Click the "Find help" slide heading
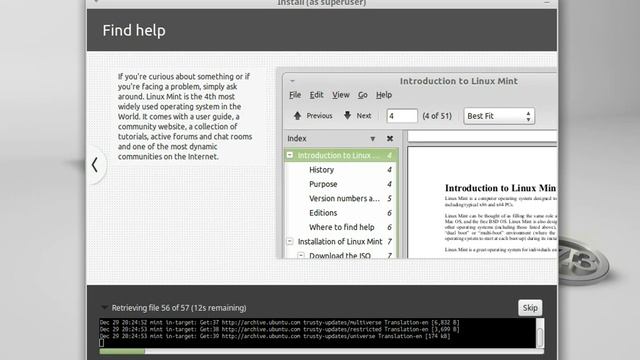 point(134,30)
